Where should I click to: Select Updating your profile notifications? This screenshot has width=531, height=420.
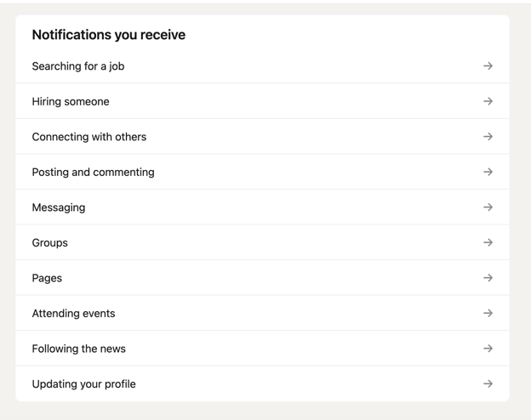coord(83,383)
